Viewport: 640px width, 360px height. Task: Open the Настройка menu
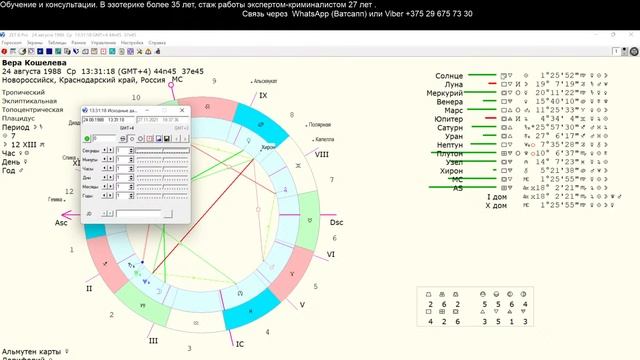(x=132, y=42)
